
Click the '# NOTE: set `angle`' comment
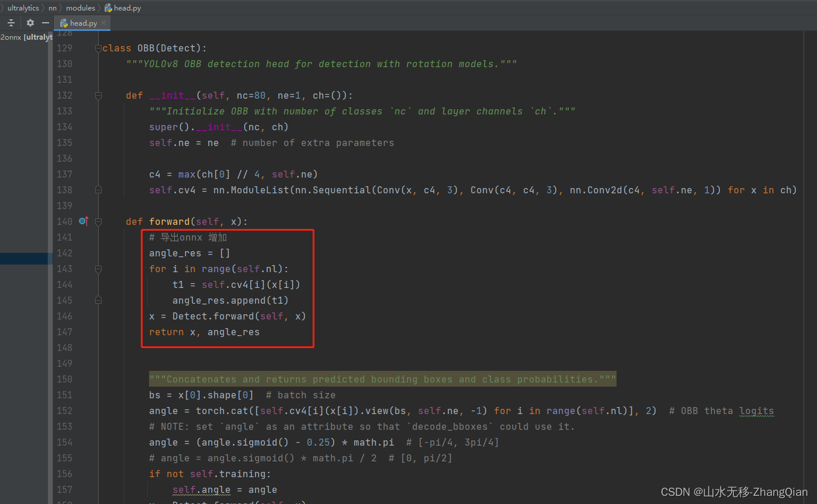click(x=362, y=427)
